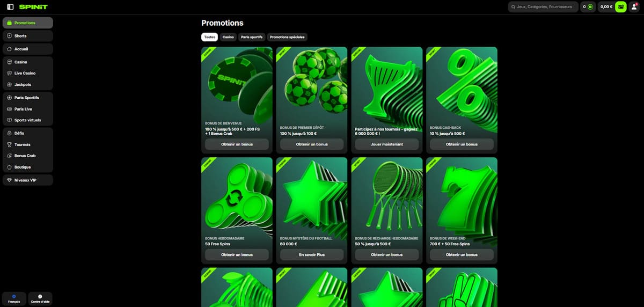Focus the Jeux, Catégories, Fournisseurs search field
This screenshot has height=307, width=644.
click(x=543, y=7)
